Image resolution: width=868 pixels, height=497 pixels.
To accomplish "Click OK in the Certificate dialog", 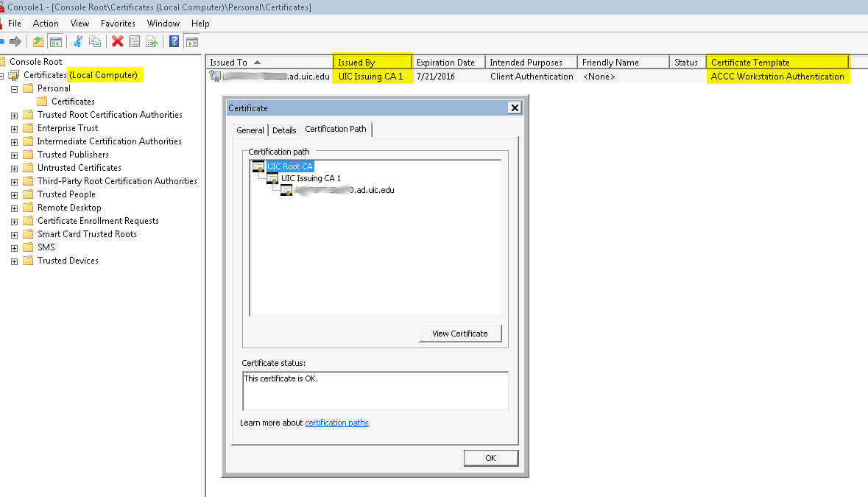I will (x=490, y=458).
